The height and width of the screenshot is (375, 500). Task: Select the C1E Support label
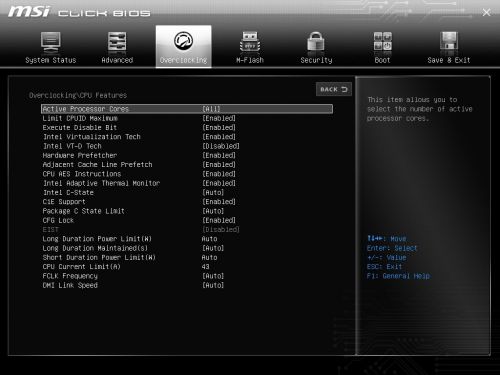(x=64, y=202)
